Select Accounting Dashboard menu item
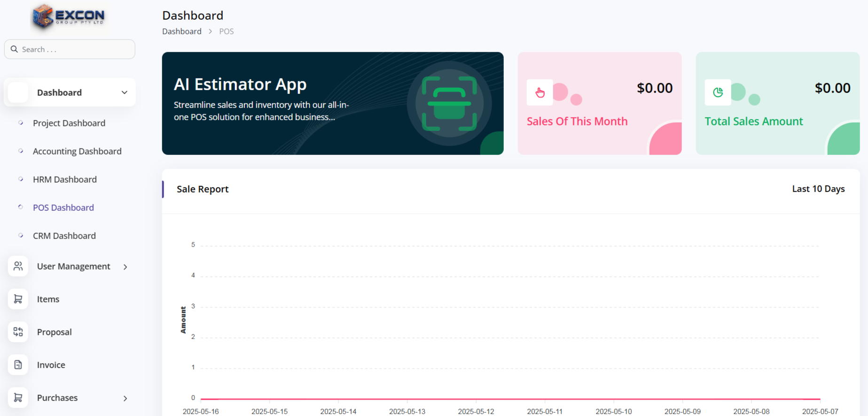Viewport: 868px width, 416px height. [77, 151]
